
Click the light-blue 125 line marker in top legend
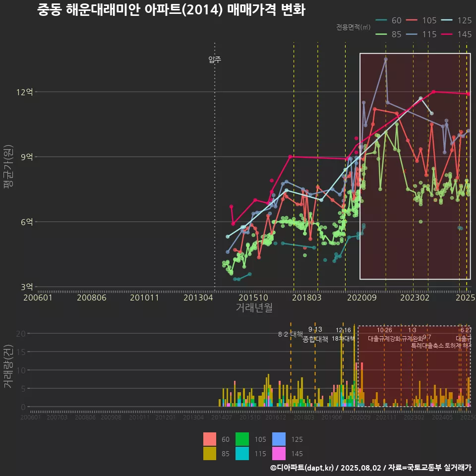(447, 20)
